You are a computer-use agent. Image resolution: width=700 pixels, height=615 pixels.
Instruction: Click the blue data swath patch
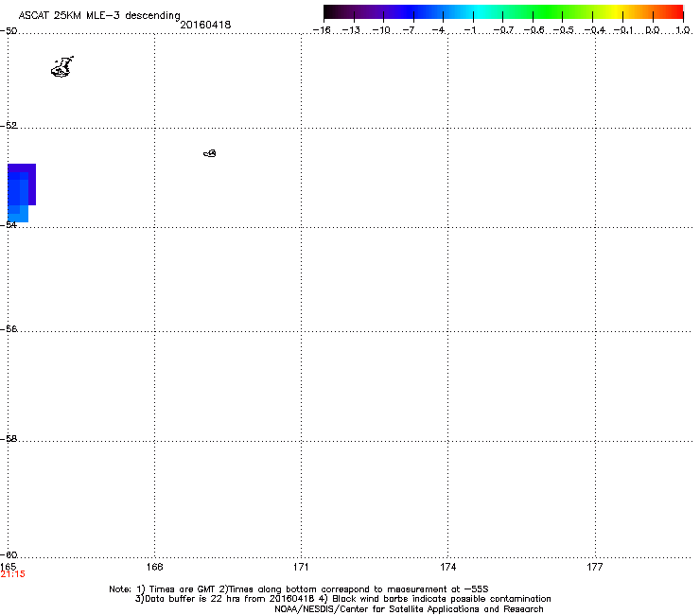click(x=21, y=192)
